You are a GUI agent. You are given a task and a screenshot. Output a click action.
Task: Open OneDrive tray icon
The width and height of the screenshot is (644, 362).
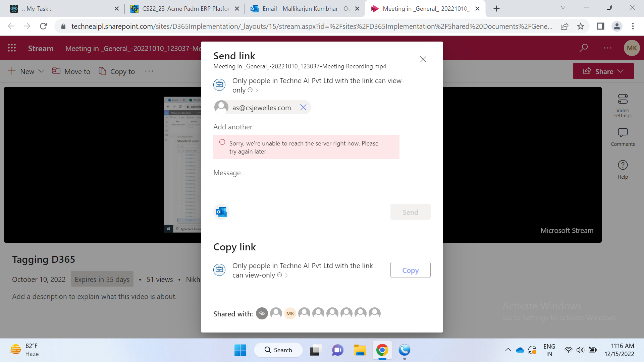pos(520,350)
